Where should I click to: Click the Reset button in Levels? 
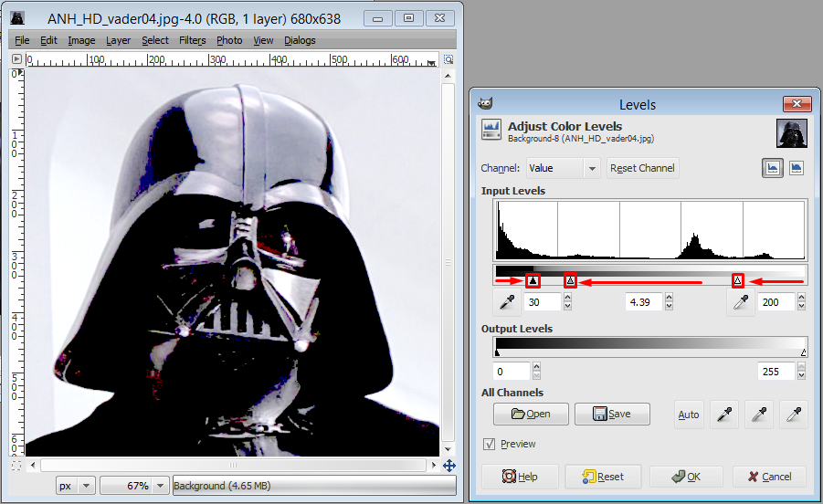click(603, 477)
